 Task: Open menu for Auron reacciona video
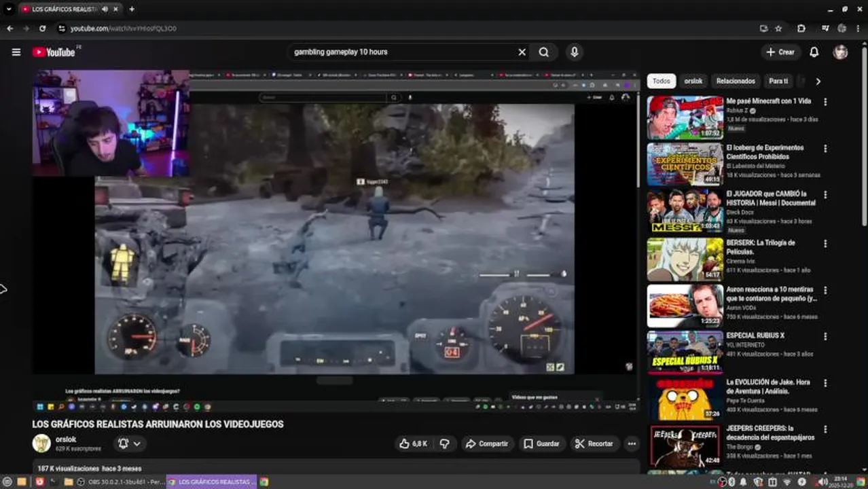click(x=825, y=290)
